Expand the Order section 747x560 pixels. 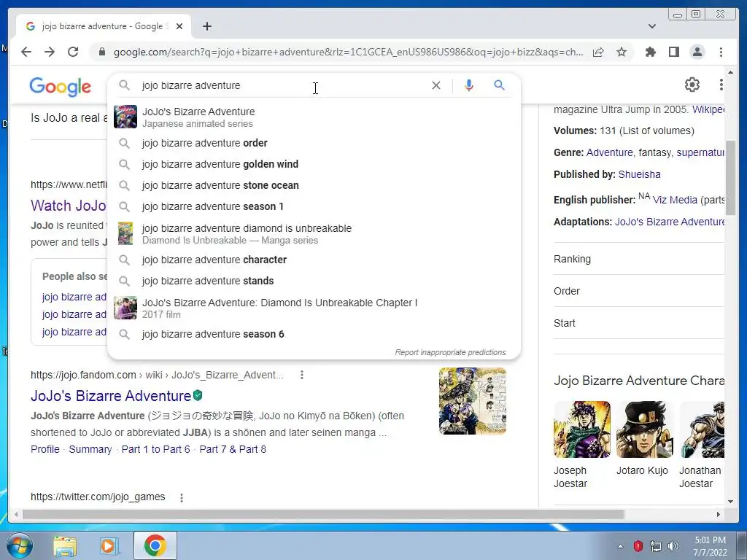(x=639, y=291)
